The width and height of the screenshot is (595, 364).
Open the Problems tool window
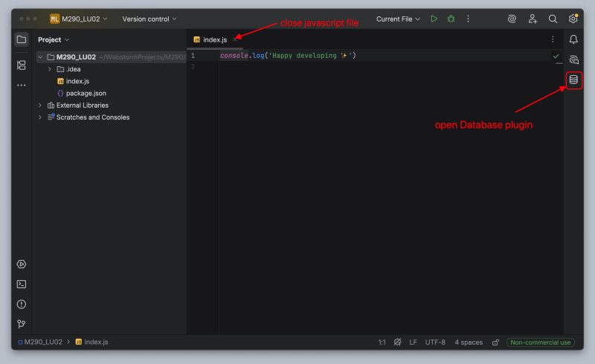22,304
